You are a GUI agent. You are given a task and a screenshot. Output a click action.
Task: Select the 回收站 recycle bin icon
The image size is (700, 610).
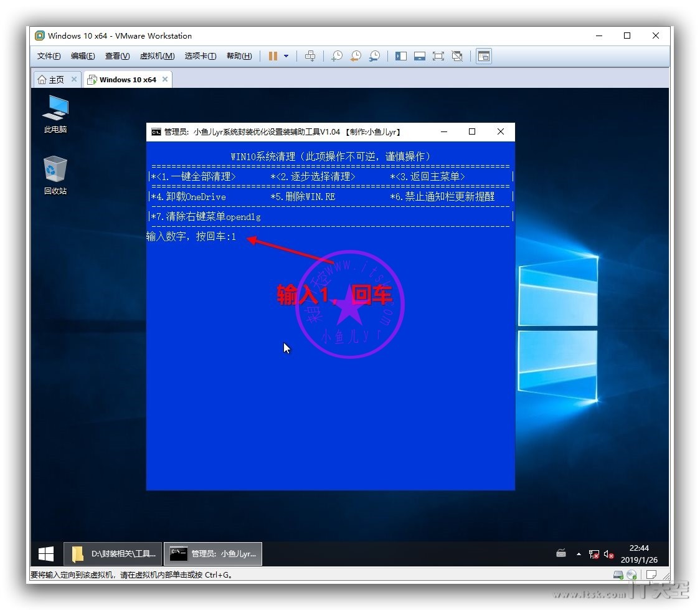55,175
